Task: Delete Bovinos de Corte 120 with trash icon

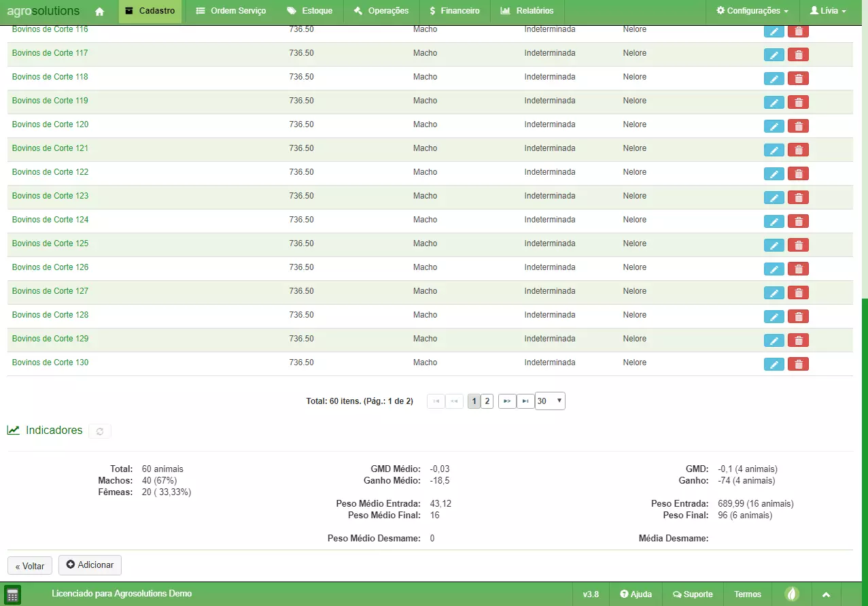Action: (798, 127)
